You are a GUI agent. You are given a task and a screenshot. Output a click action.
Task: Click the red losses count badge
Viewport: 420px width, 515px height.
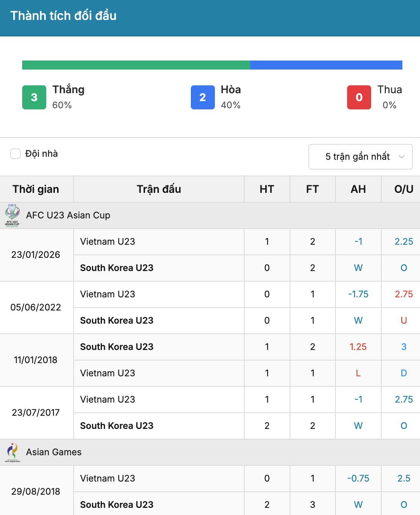point(359,97)
